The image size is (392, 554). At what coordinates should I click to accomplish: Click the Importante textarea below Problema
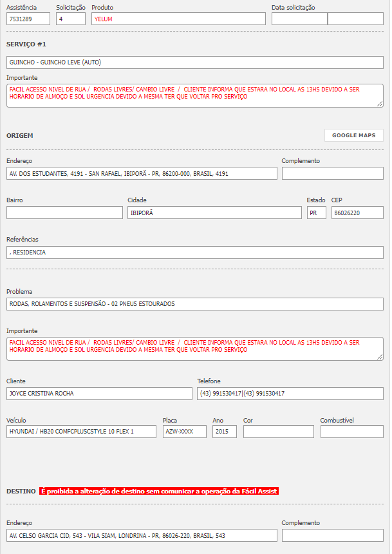point(195,349)
